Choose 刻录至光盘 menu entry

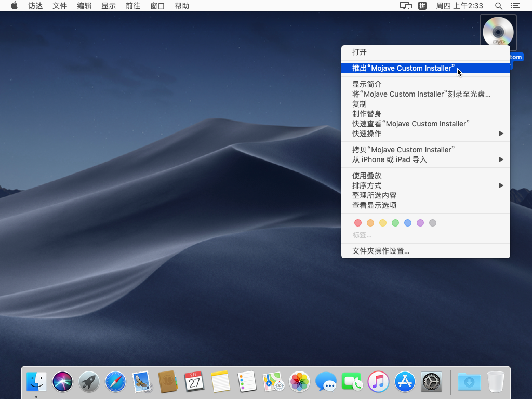pos(426,94)
